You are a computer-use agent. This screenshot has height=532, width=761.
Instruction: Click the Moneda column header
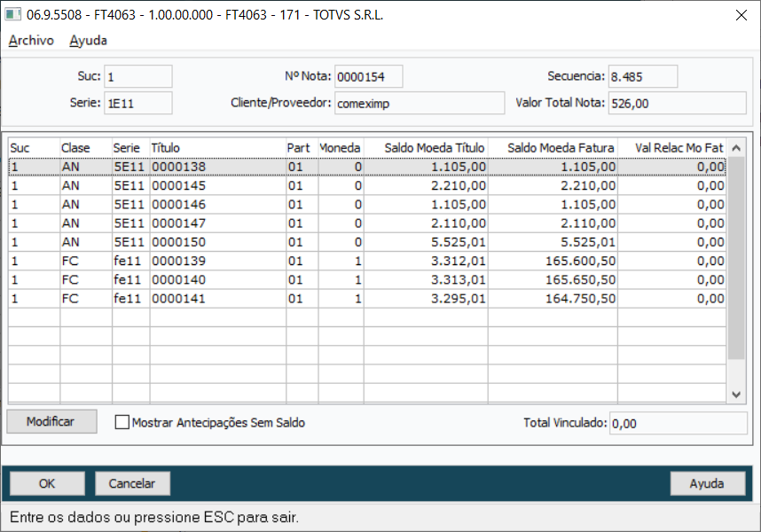tap(341, 148)
